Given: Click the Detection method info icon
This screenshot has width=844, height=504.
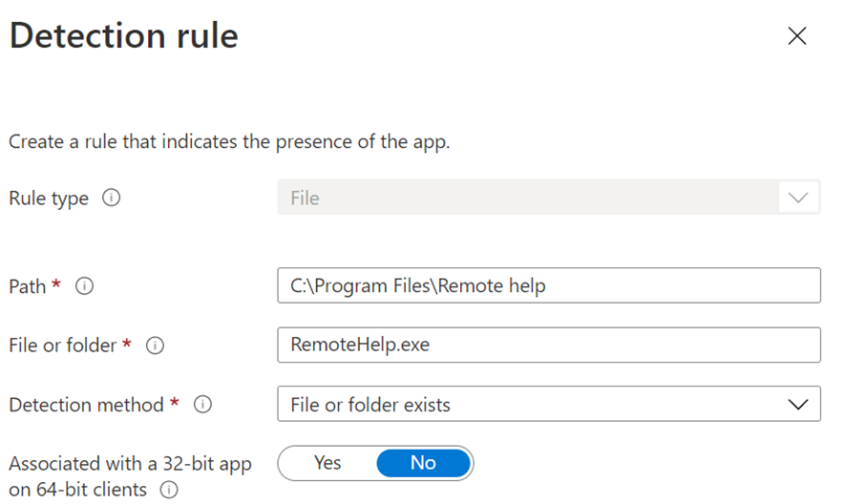Looking at the screenshot, I should (x=202, y=405).
